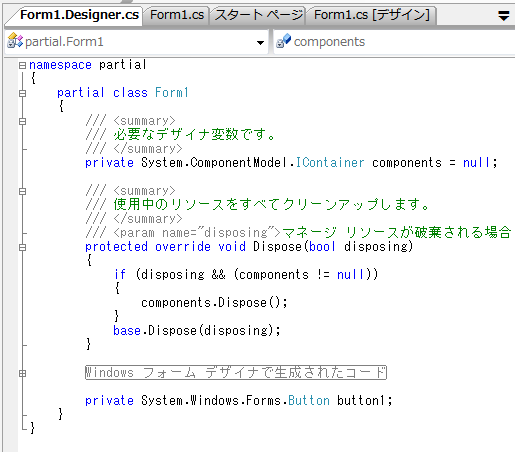Expand the Windows フォーム デザイナ region

[x=22, y=373]
